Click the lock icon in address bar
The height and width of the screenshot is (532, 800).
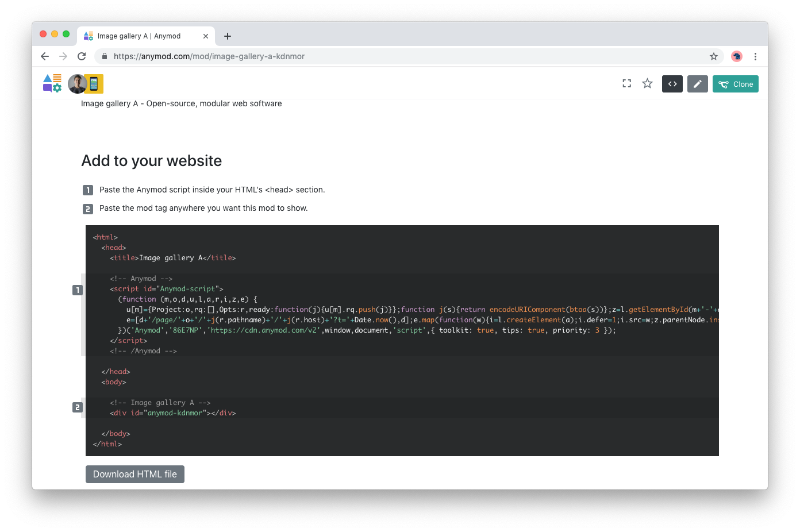(x=105, y=56)
